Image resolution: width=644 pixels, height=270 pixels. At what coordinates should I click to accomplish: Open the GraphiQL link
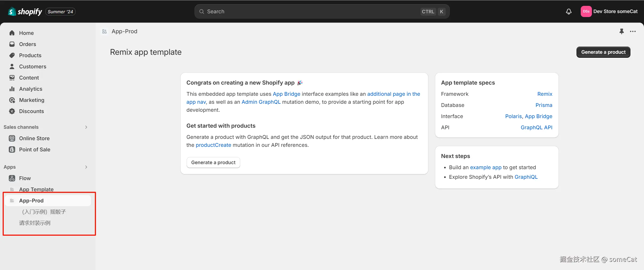tap(526, 177)
